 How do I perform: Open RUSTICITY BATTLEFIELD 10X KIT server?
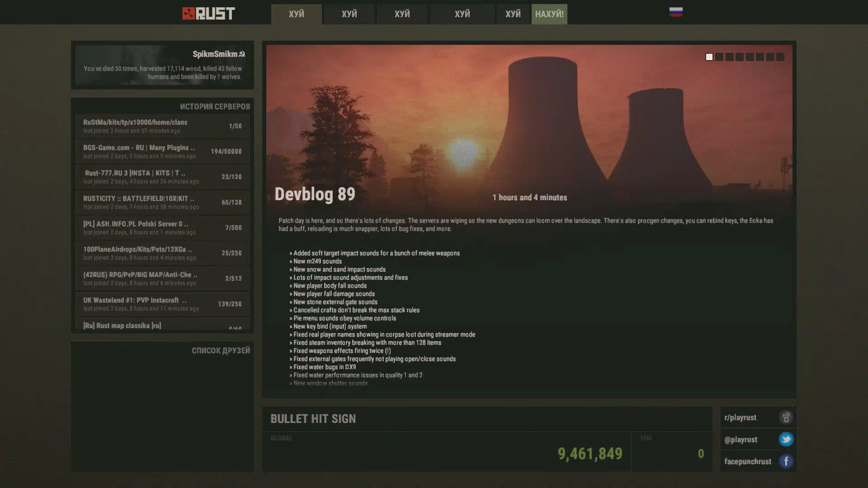coord(162,202)
